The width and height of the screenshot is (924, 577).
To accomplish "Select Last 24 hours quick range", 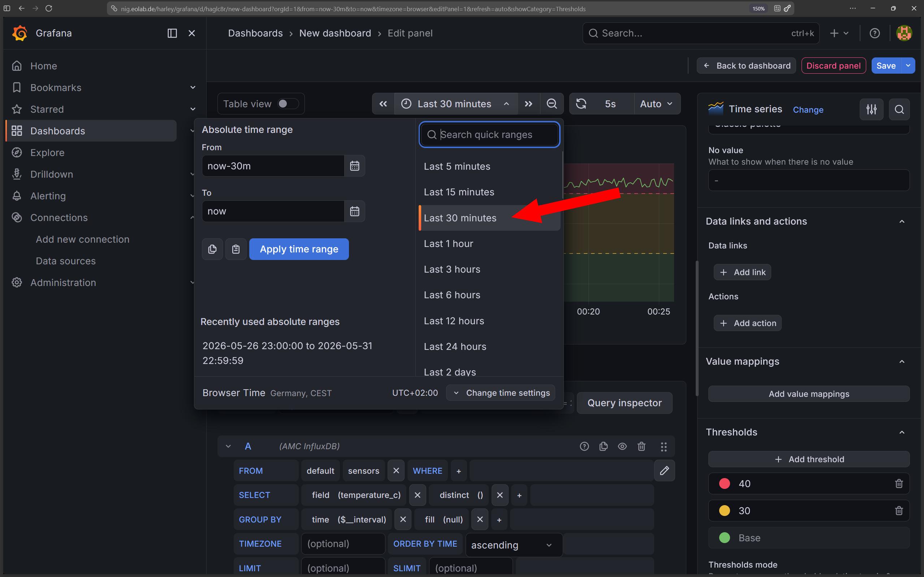I will coord(489,347).
